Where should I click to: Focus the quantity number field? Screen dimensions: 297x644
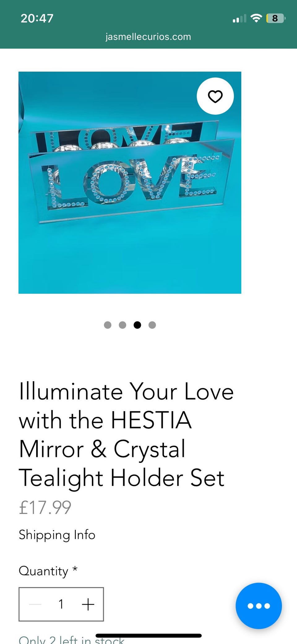(x=61, y=604)
